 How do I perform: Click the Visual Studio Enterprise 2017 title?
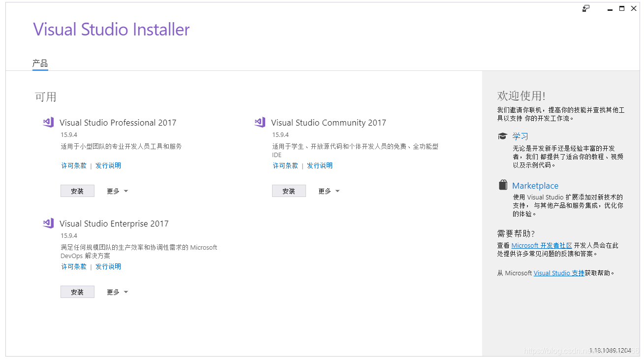114,224
